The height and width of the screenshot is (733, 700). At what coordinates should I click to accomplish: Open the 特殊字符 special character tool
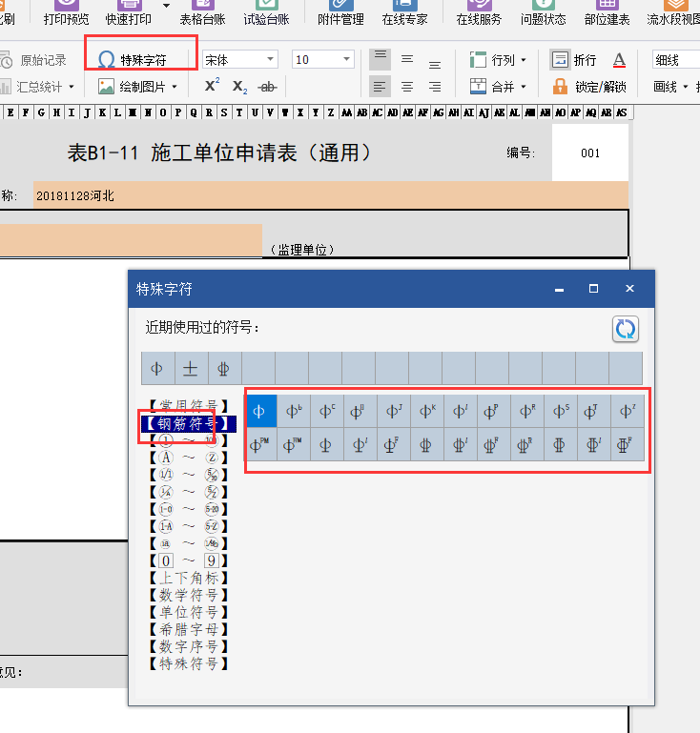pyautogui.click(x=133, y=60)
